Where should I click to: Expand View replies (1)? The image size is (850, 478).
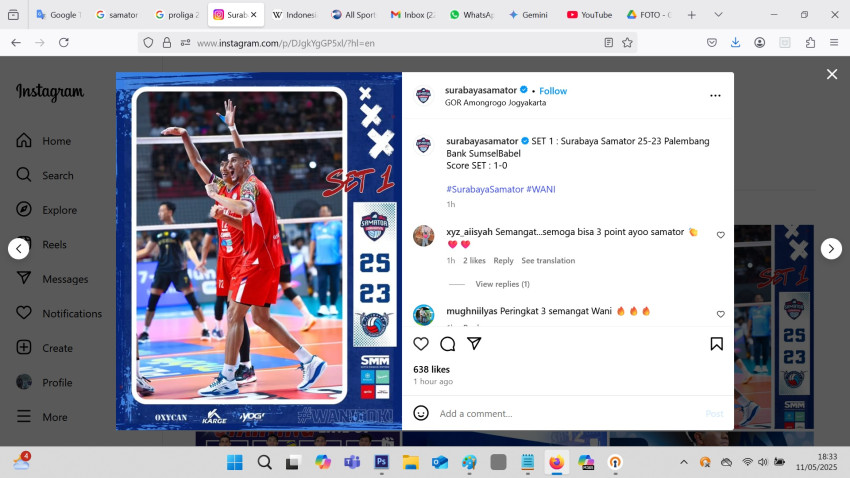(503, 284)
